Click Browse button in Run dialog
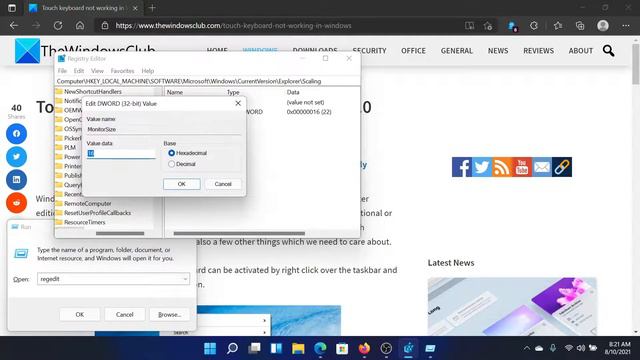The width and height of the screenshot is (640, 360). (169, 315)
